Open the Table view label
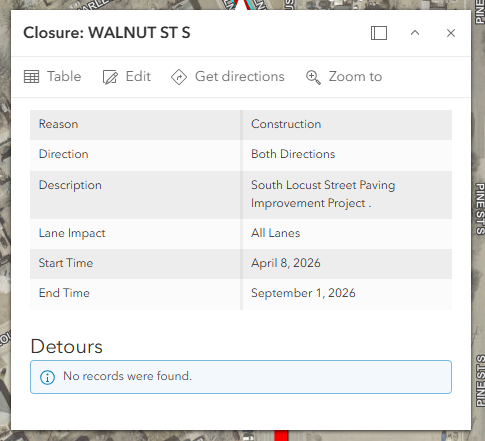The width and height of the screenshot is (485, 441). point(64,76)
